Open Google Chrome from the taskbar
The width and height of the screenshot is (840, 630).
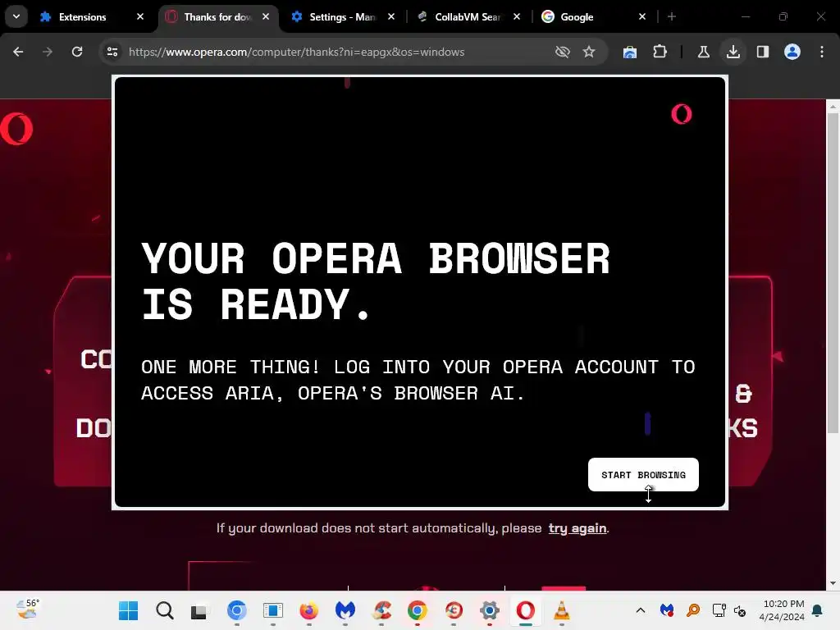(418, 610)
